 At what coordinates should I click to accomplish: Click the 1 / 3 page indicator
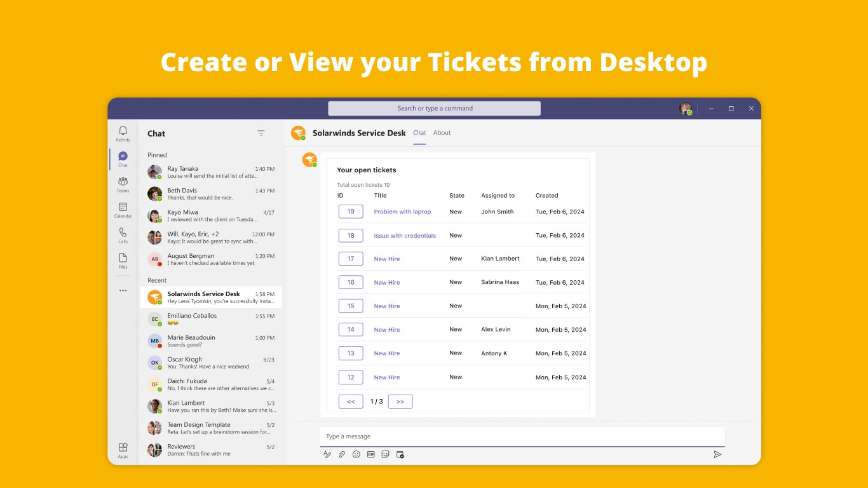[377, 402]
